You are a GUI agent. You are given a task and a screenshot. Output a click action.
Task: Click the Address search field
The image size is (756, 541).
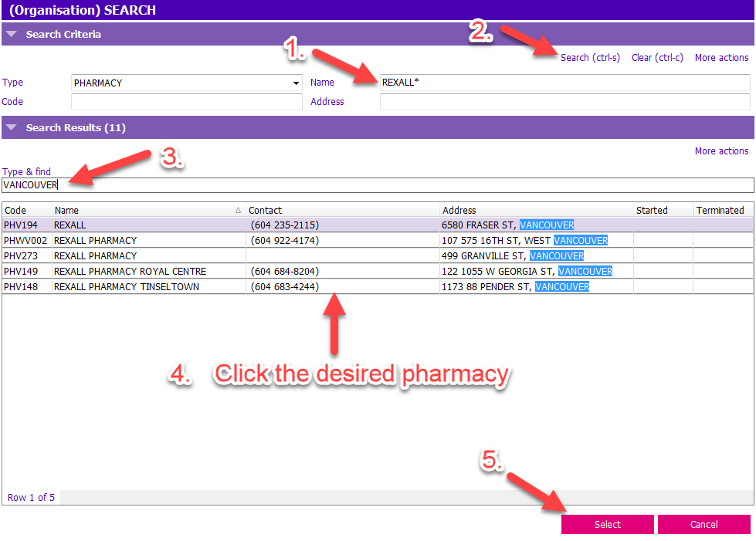click(x=541, y=101)
